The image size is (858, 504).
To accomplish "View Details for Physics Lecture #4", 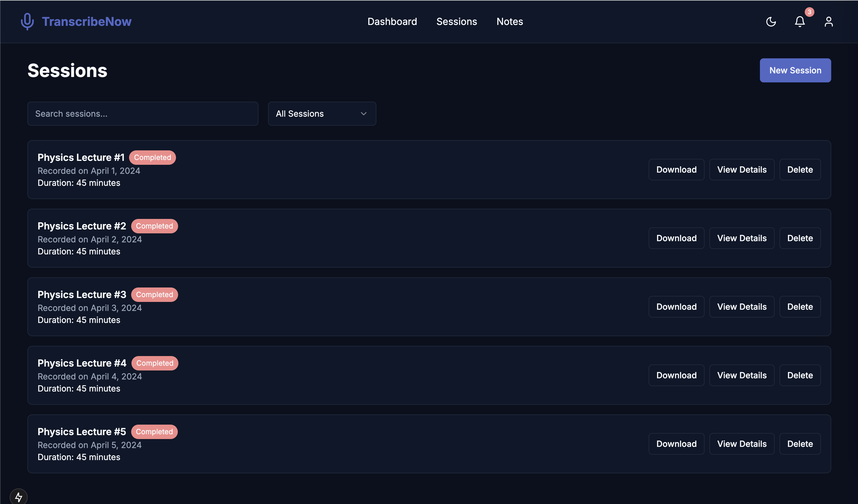I will click(x=742, y=375).
